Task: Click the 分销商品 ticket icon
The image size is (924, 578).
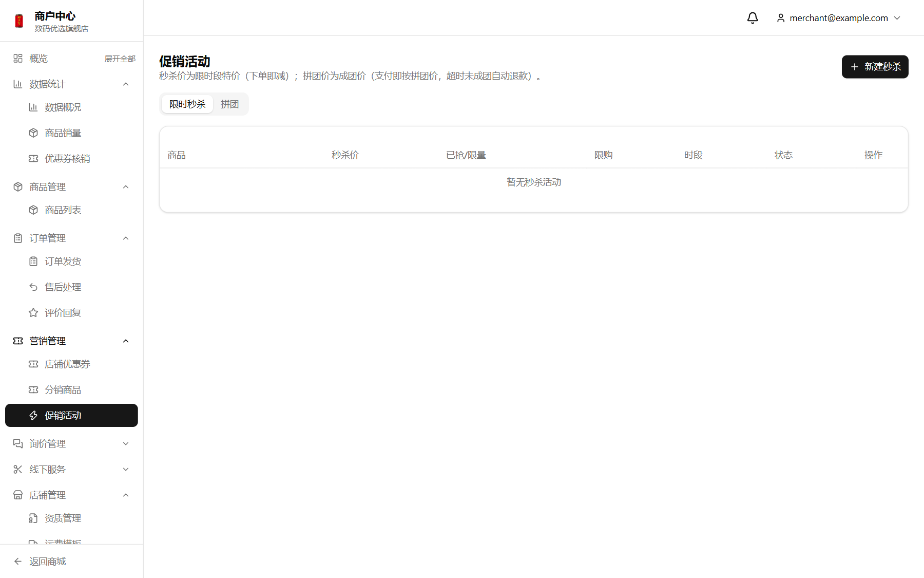Action: [33, 390]
